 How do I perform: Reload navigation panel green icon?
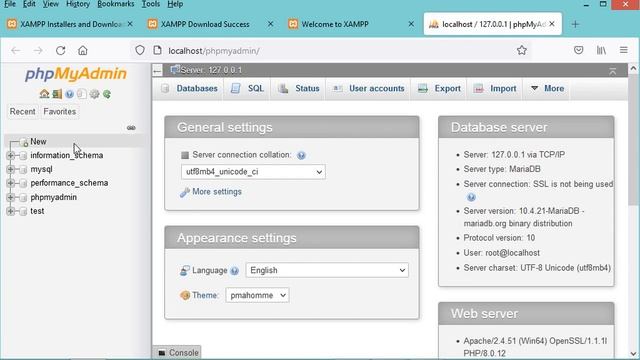[107, 94]
